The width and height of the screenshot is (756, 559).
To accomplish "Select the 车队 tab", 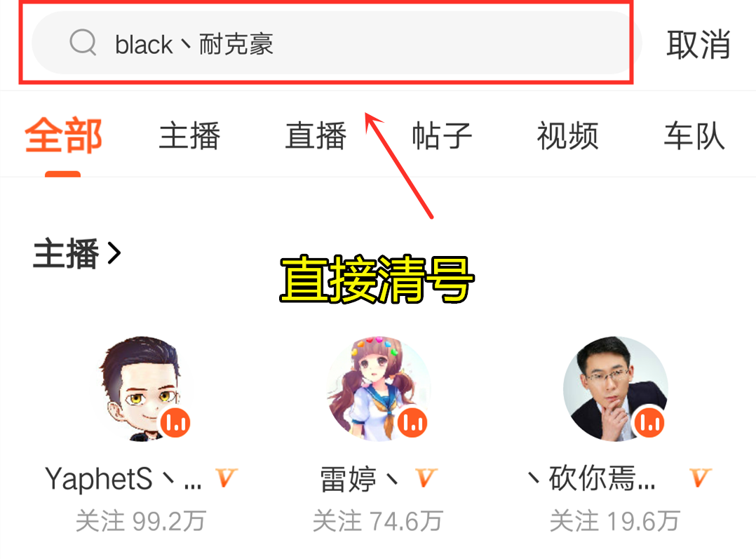I will (694, 135).
